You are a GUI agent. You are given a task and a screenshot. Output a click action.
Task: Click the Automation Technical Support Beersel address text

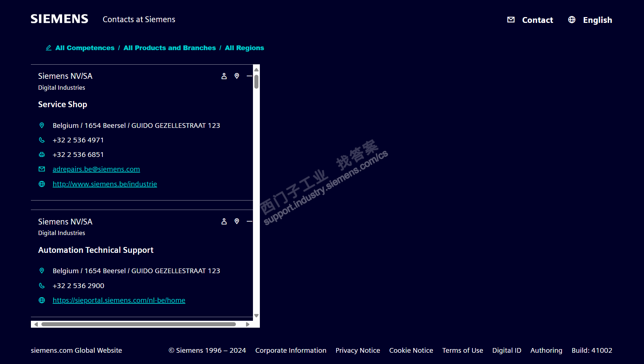(x=136, y=271)
